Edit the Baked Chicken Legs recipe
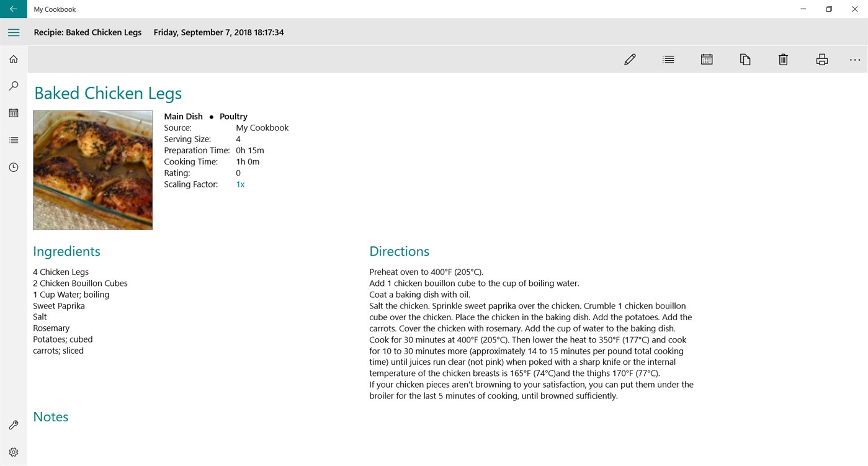Screen dimensions: 868x466 (630, 59)
